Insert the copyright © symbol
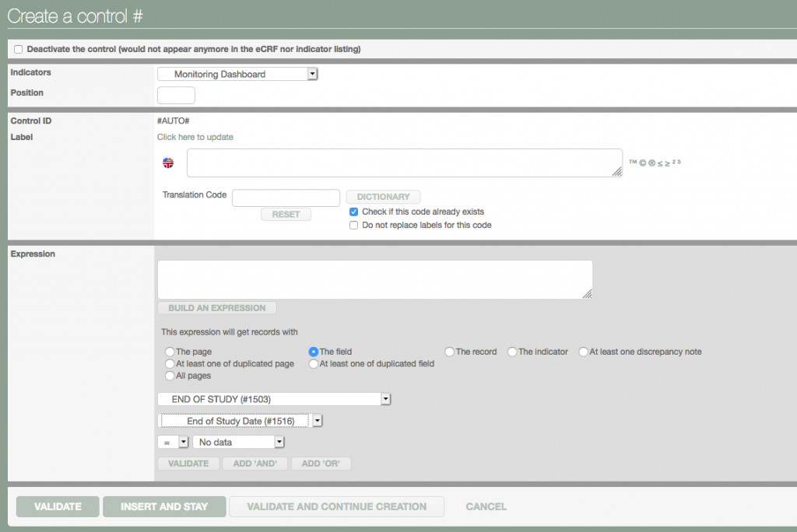Screen dimensions: 797x532 (x=641, y=163)
